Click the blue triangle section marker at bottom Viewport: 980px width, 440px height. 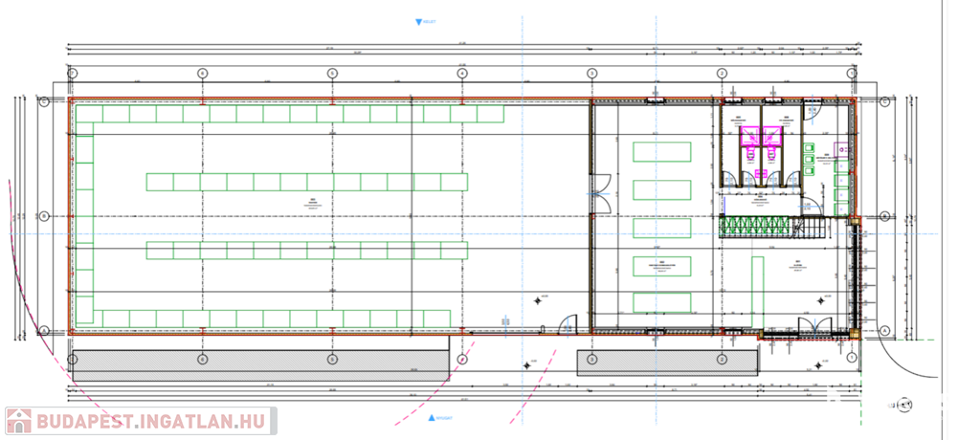coord(434,417)
